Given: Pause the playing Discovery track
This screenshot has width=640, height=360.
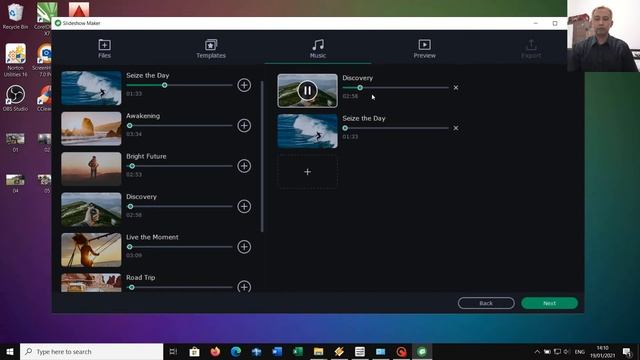Looking at the screenshot, I should point(307,90).
